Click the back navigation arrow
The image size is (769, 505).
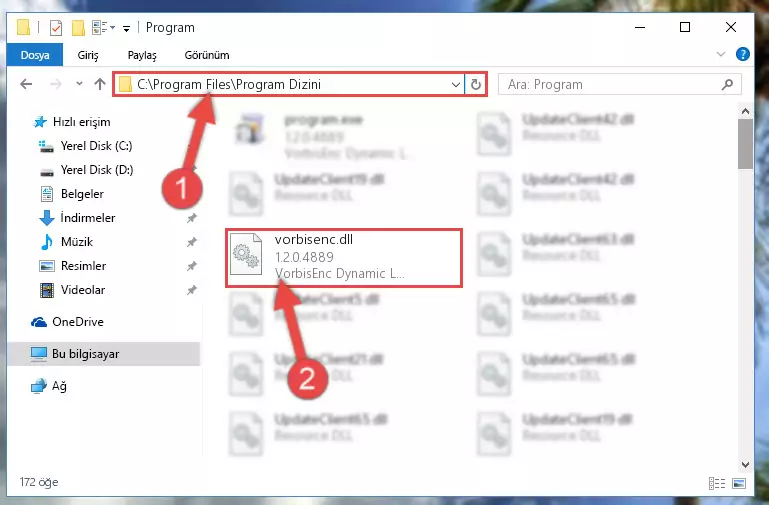pos(26,84)
